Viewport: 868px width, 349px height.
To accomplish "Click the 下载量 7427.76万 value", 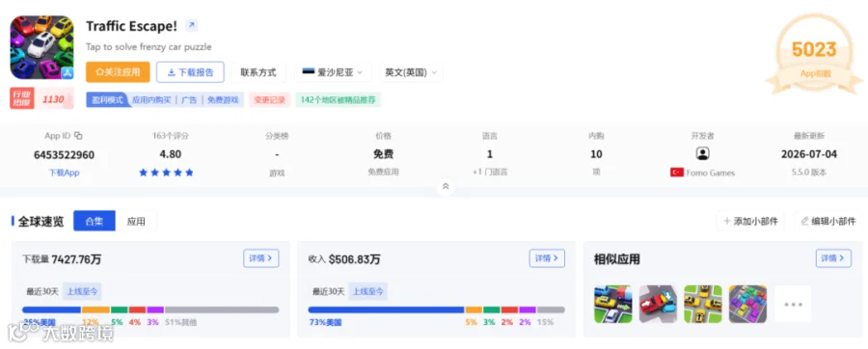I will 62,259.
